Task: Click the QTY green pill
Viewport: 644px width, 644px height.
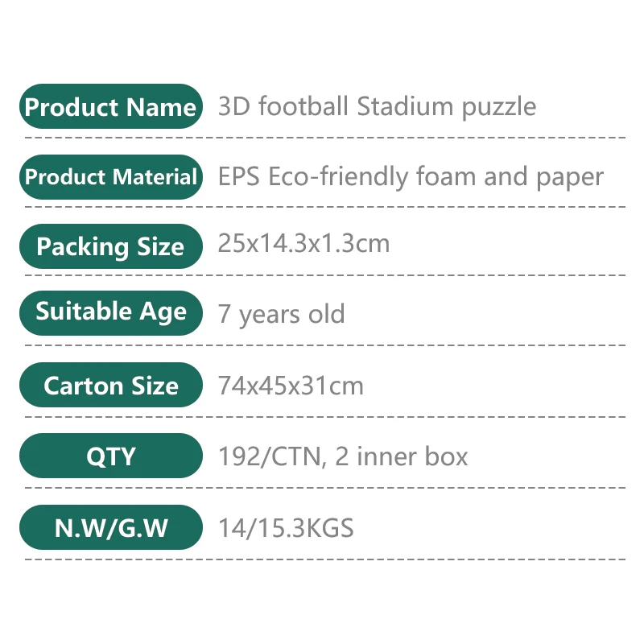Action: [x=111, y=456]
